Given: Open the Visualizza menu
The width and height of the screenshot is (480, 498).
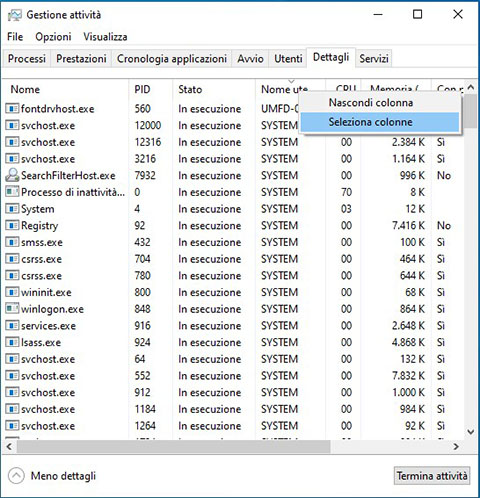Looking at the screenshot, I should (x=105, y=37).
